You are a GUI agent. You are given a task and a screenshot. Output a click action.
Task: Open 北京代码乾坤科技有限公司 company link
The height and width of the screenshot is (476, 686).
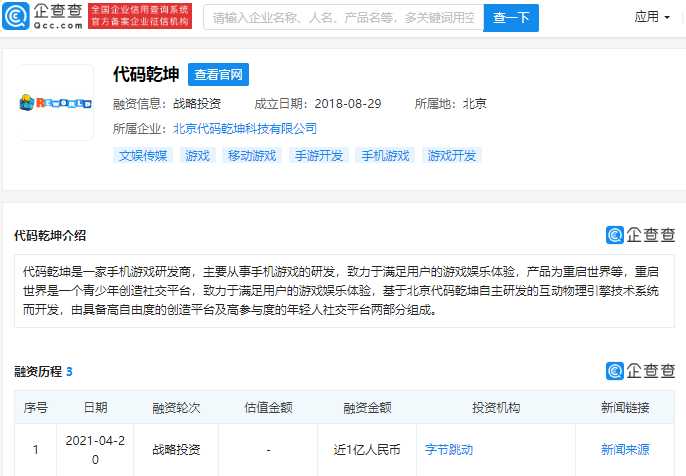[245, 129]
